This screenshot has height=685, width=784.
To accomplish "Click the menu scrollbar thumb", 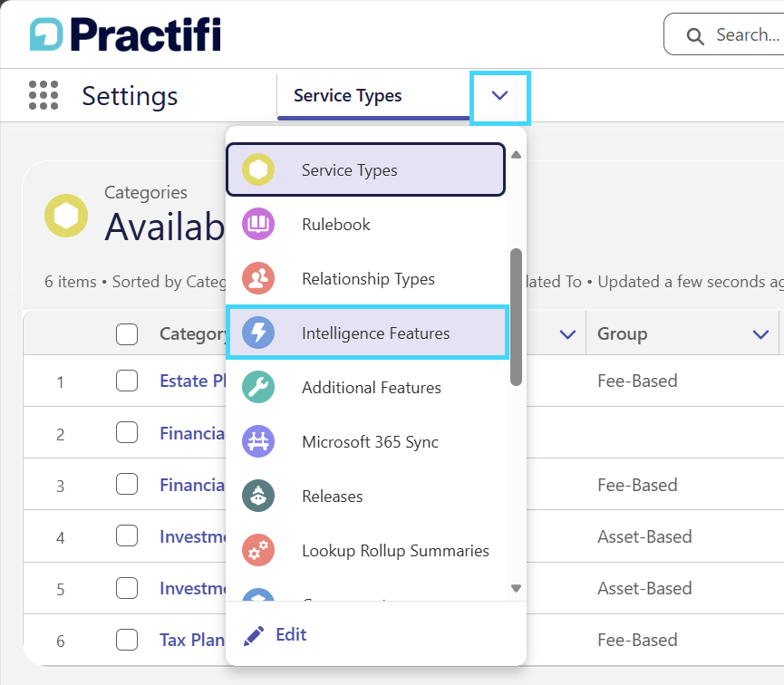I will [516, 317].
